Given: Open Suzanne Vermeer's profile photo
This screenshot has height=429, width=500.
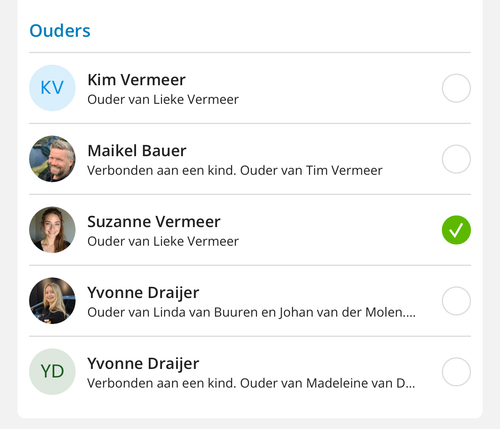Looking at the screenshot, I should click(x=52, y=230).
